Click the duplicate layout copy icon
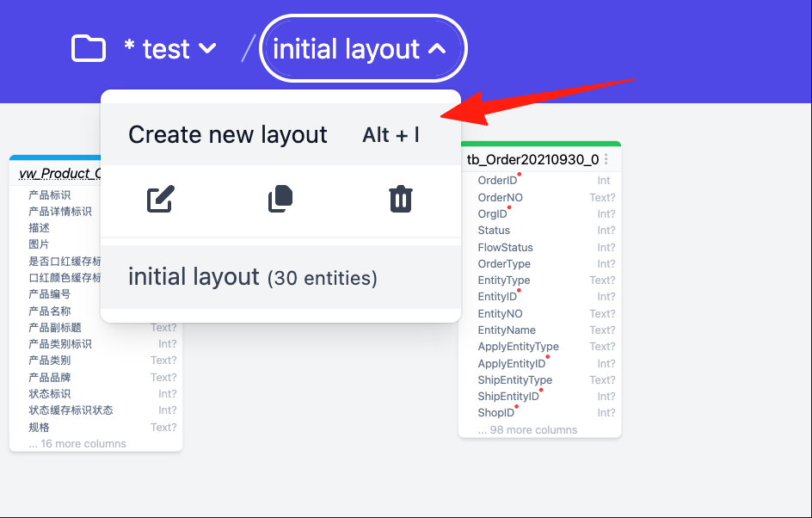The width and height of the screenshot is (812, 518). click(x=280, y=199)
